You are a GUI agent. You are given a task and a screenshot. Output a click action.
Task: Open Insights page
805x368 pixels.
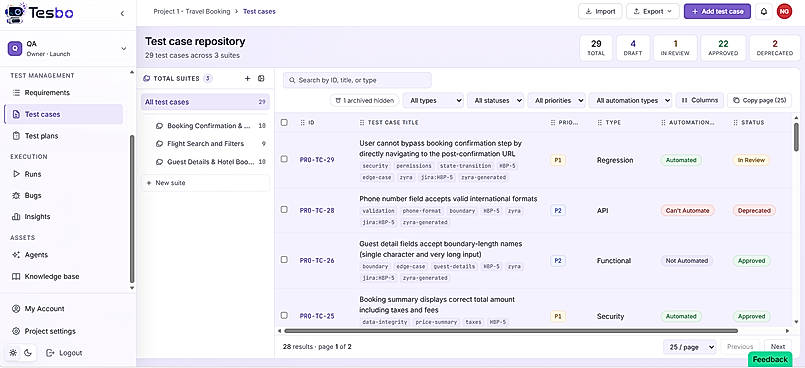[x=63, y=217]
